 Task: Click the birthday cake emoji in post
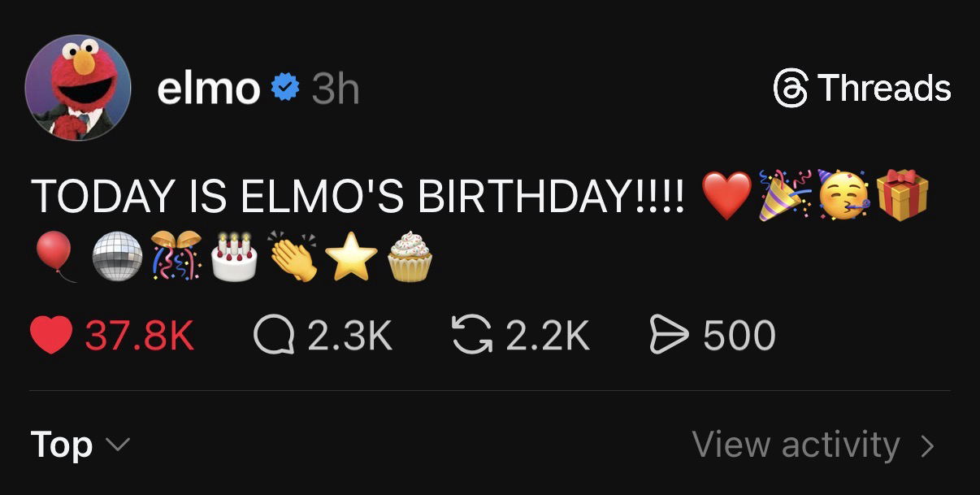point(234,257)
